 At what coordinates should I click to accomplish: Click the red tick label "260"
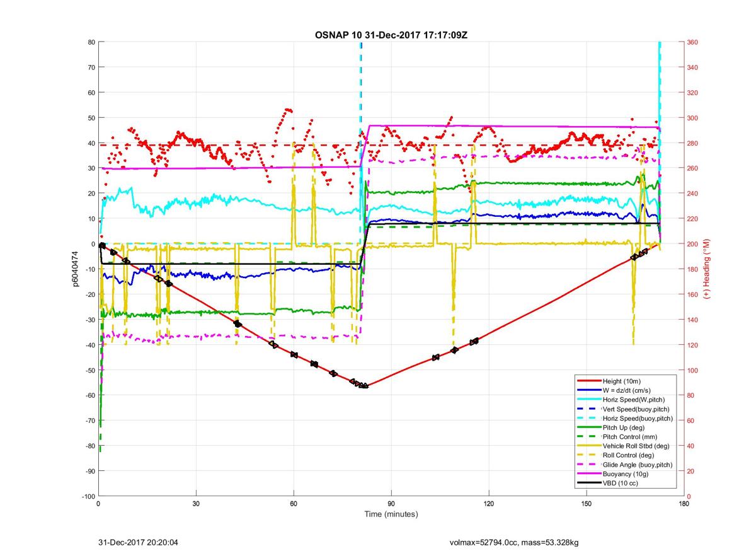tap(694, 168)
